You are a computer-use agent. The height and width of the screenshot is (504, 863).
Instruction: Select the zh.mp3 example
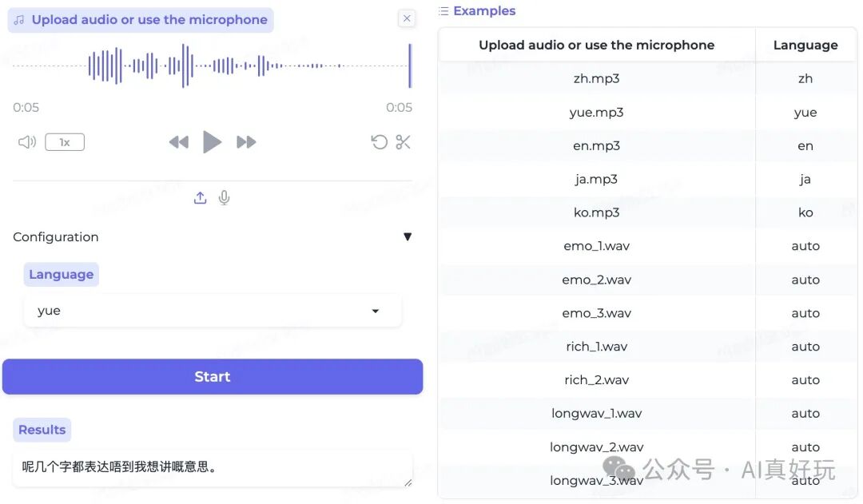(x=596, y=79)
